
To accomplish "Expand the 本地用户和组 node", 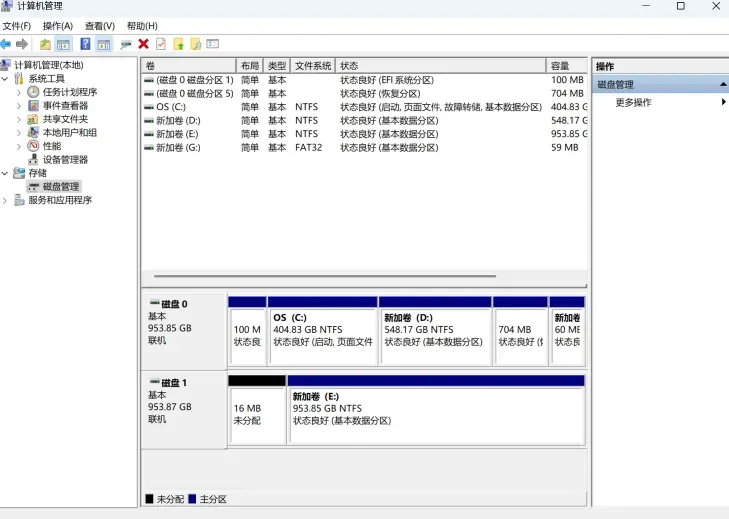I will point(19,133).
